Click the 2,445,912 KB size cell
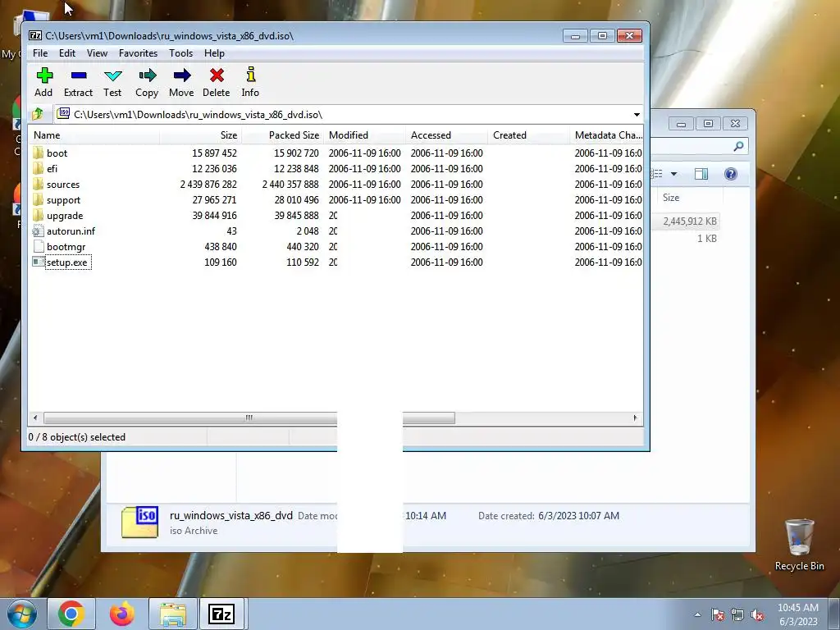This screenshot has height=630, width=840. click(x=689, y=221)
